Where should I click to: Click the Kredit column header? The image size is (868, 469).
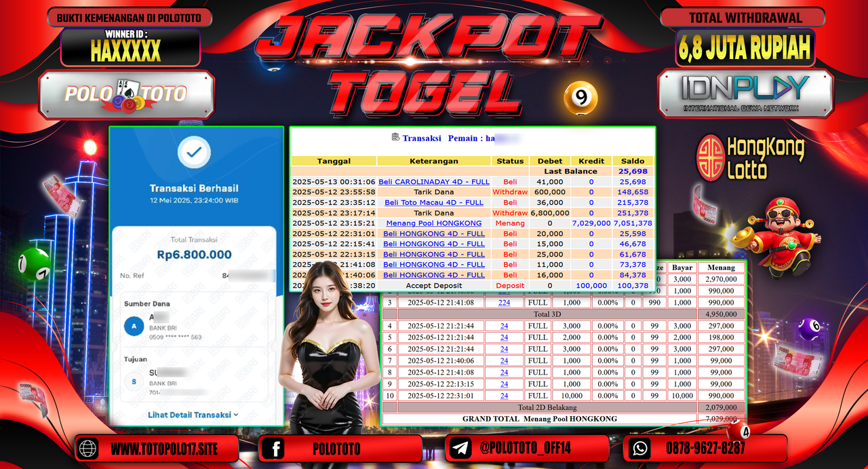coord(591,161)
